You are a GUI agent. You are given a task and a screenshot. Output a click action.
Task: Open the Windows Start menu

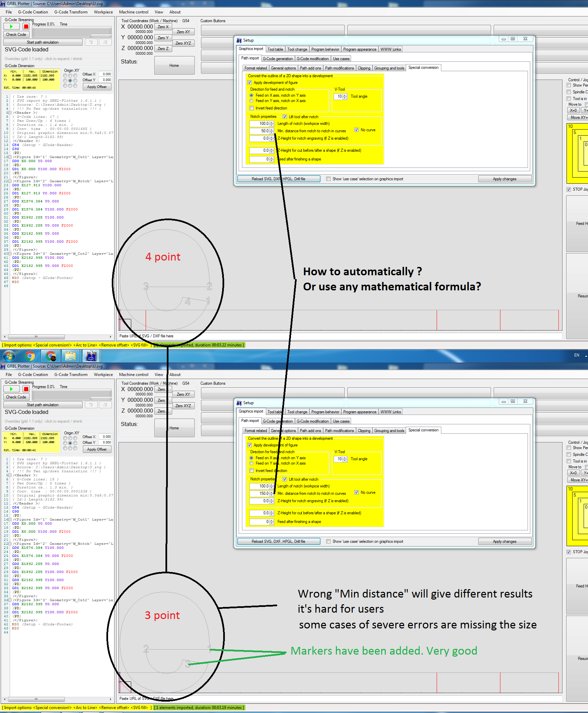8,356
